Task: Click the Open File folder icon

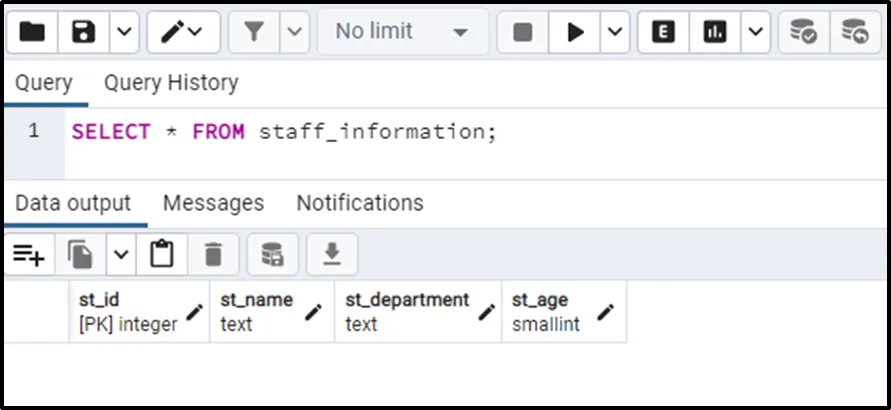Action: tap(33, 32)
